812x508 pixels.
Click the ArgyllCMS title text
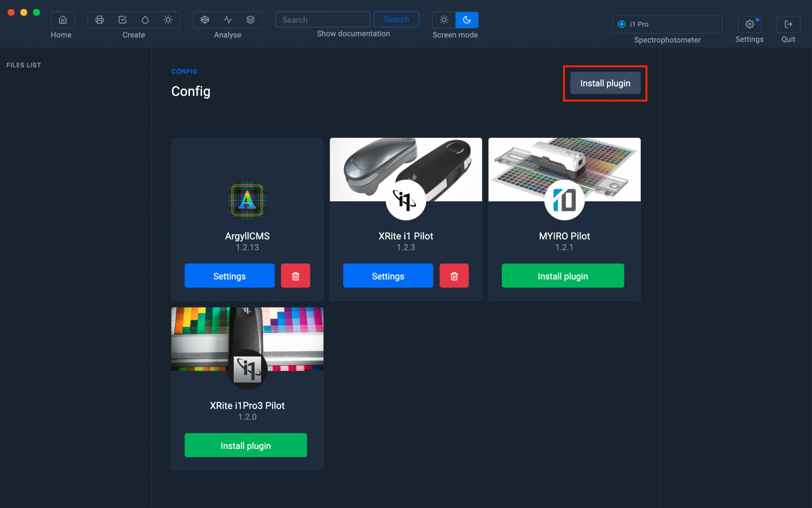coord(247,236)
